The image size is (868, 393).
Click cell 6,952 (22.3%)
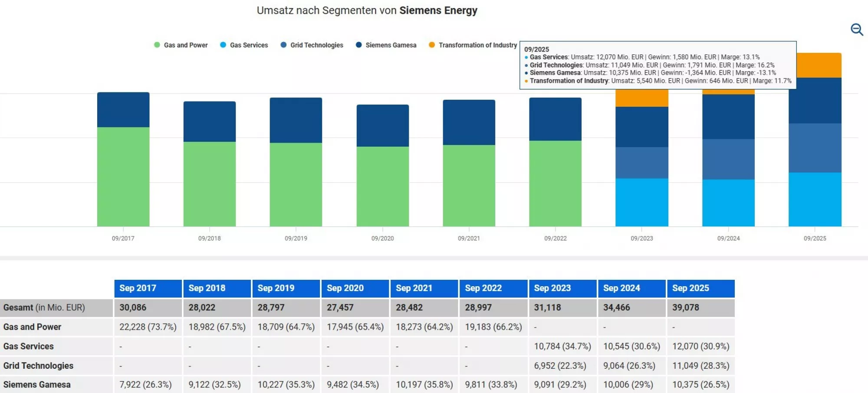coord(560,366)
